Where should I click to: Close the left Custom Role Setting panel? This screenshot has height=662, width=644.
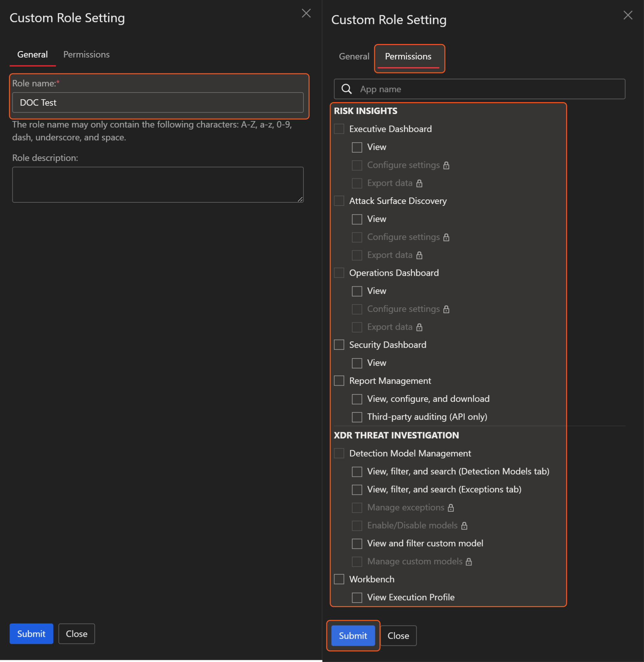point(306,13)
